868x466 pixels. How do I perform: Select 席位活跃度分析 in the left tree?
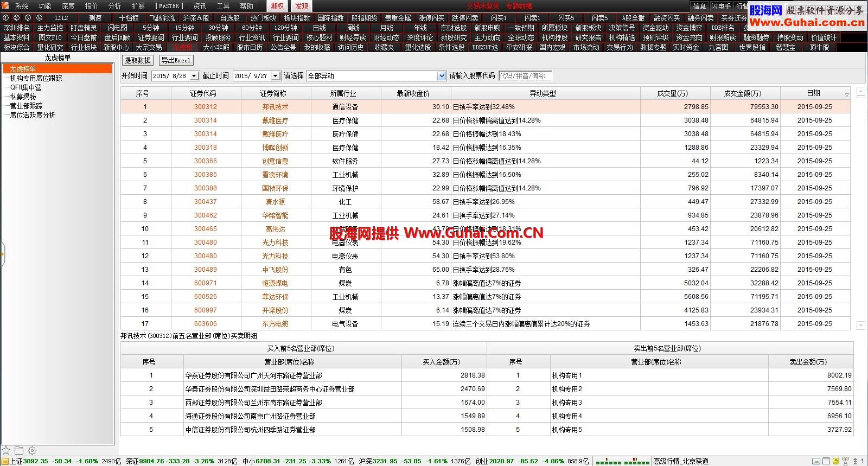coord(33,115)
